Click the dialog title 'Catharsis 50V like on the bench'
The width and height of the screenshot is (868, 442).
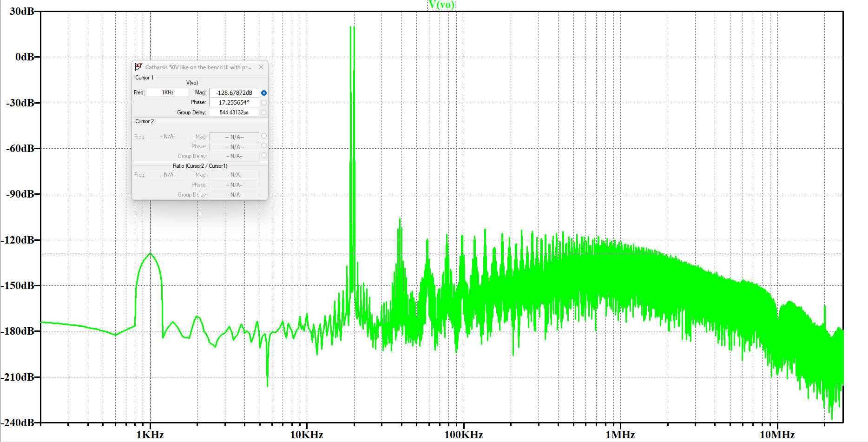pyautogui.click(x=198, y=67)
